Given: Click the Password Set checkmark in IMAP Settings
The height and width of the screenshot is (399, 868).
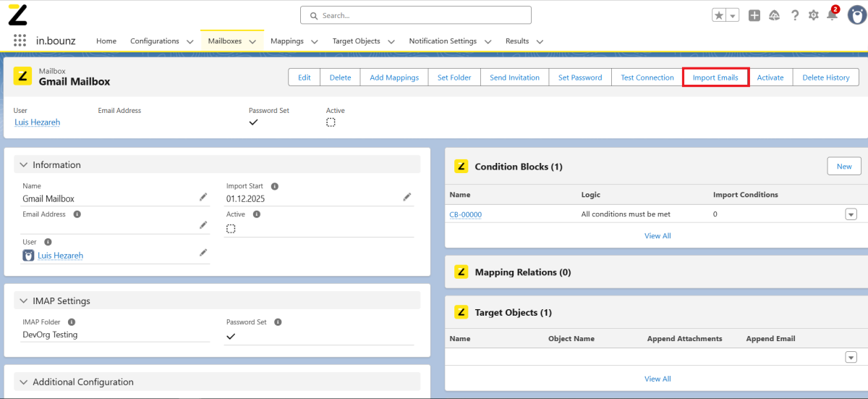Looking at the screenshot, I should point(231,336).
